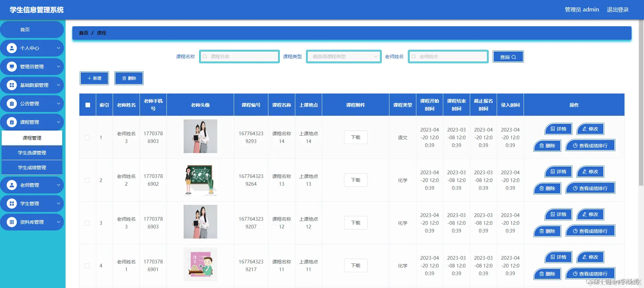
Task: Click the page vertical scrollbar
Action: [641, 103]
